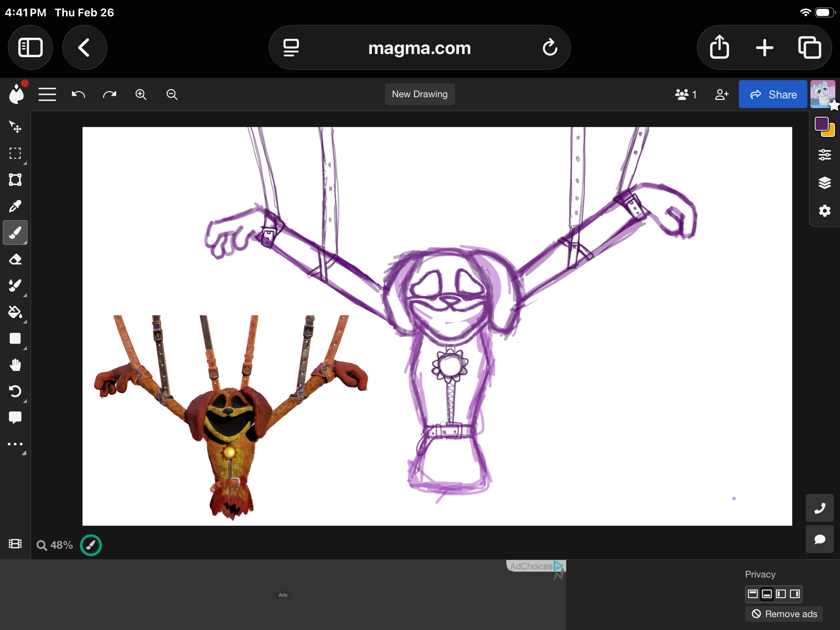Open the animation filmstrip panel

pos(15,544)
